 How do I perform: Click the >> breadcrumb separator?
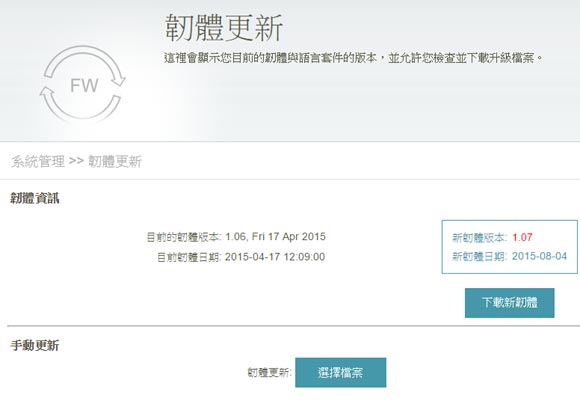76,161
